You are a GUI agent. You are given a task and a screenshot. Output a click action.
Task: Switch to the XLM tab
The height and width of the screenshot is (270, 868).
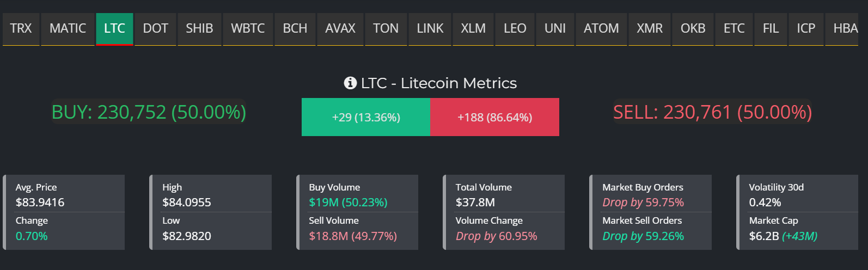[473, 28]
